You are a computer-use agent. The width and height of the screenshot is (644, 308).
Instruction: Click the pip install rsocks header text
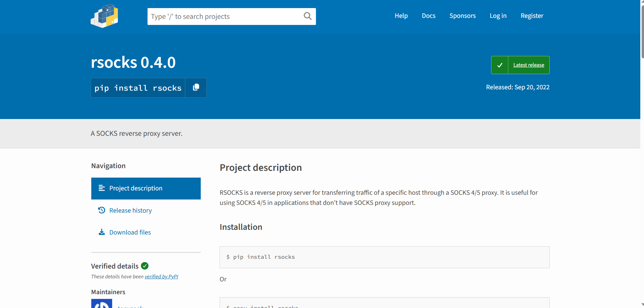click(x=138, y=88)
